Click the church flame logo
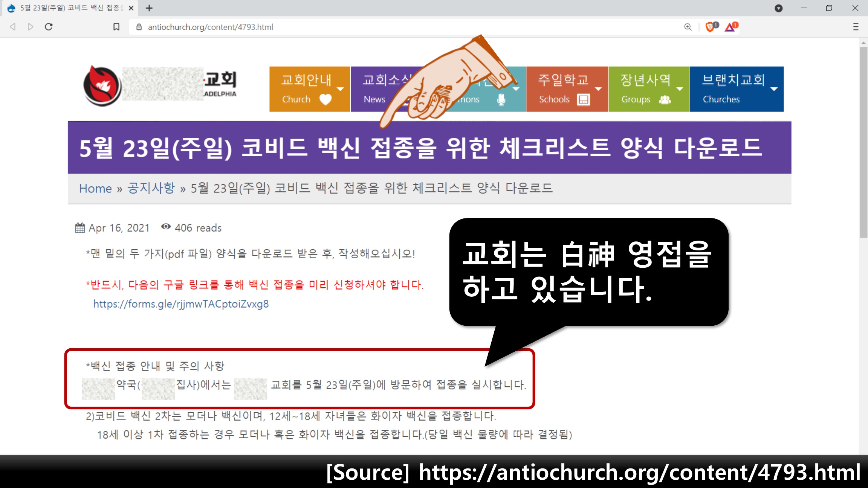Viewport: 868px width, 488px height. pyautogui.click(x=102, y=86)
